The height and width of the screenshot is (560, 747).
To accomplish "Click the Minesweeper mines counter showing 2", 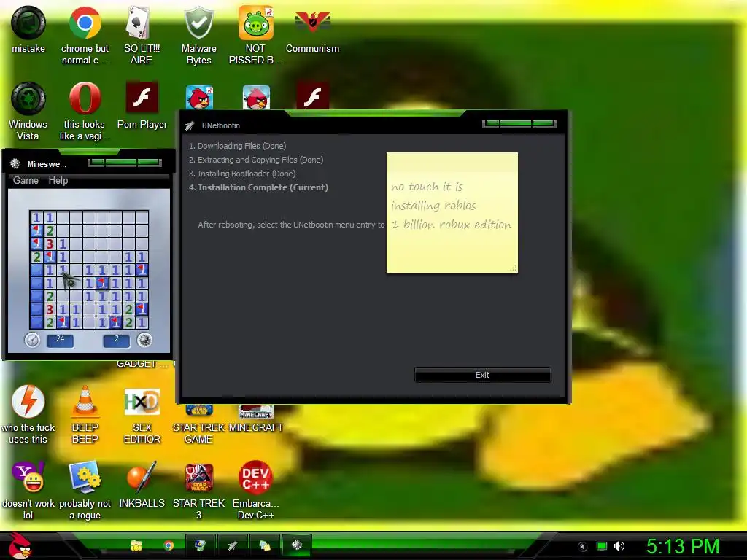I will [116, 340].
